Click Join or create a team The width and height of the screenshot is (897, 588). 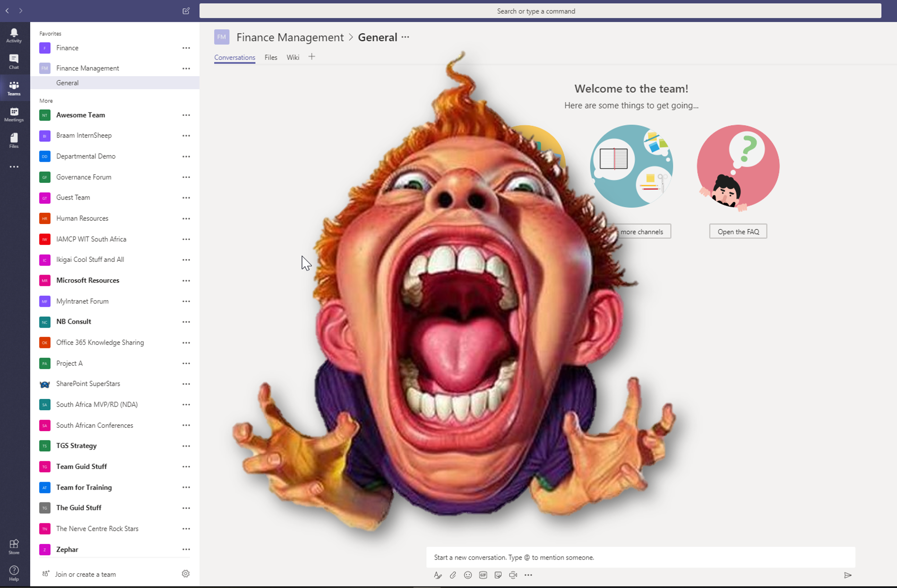click(x=85, y=574)
